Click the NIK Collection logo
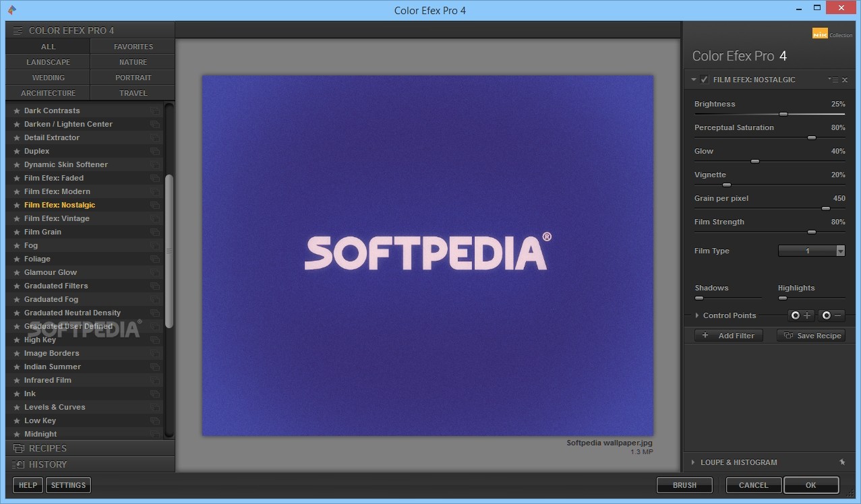The height and width of the screenshot is (504, 861). (x=832, y=34)
